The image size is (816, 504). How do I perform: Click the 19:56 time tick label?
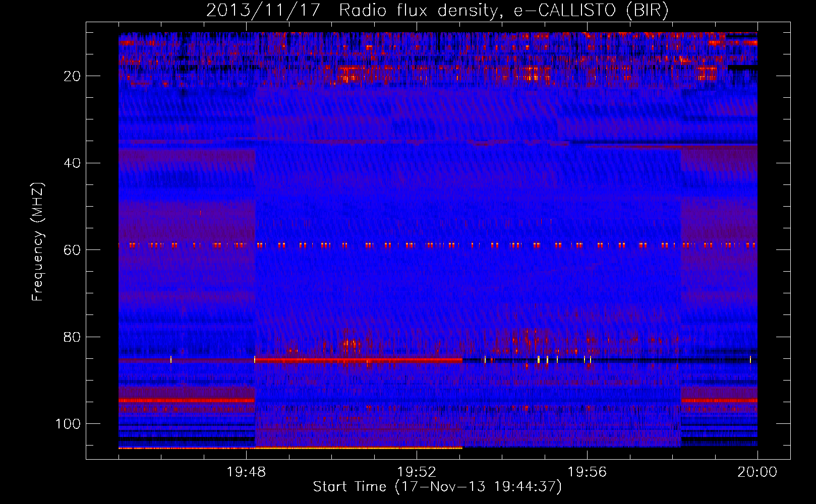click(587, 472)
